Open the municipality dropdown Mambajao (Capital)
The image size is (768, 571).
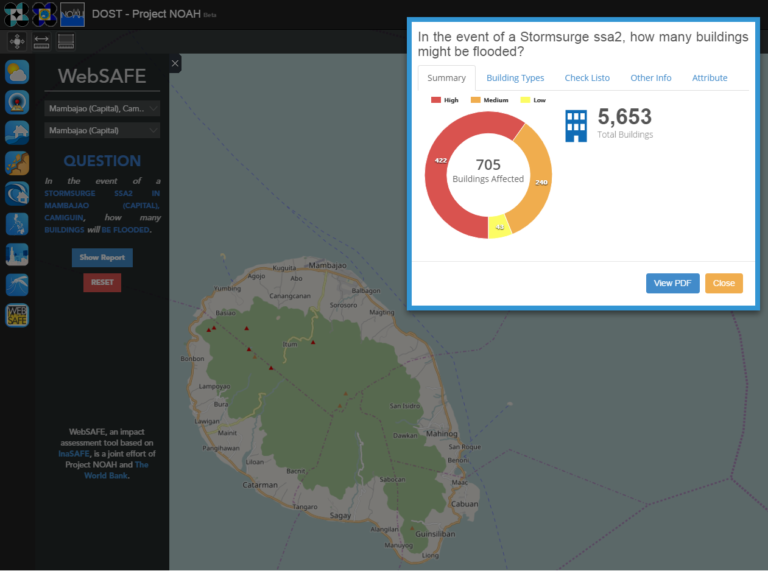pos(102,130)
